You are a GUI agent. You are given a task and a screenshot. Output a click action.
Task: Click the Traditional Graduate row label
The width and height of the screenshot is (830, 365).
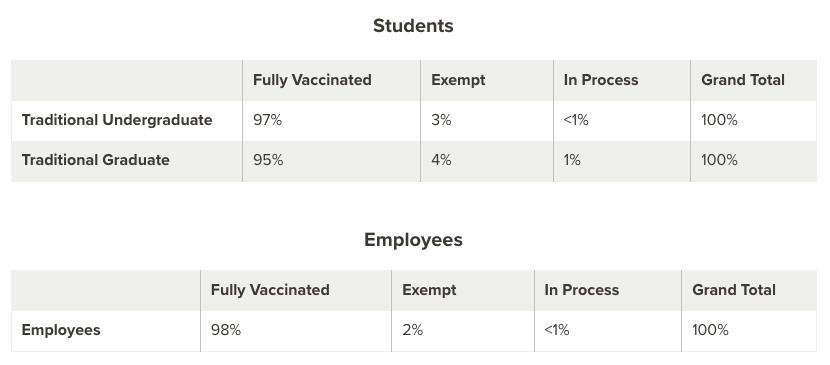coord(95,160)
